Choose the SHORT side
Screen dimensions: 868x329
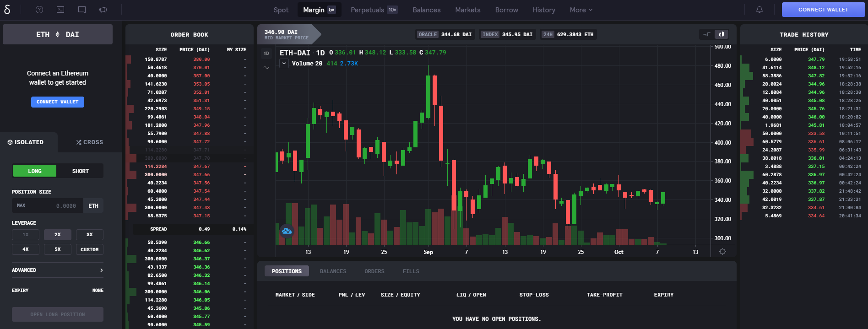pos(81,171)
